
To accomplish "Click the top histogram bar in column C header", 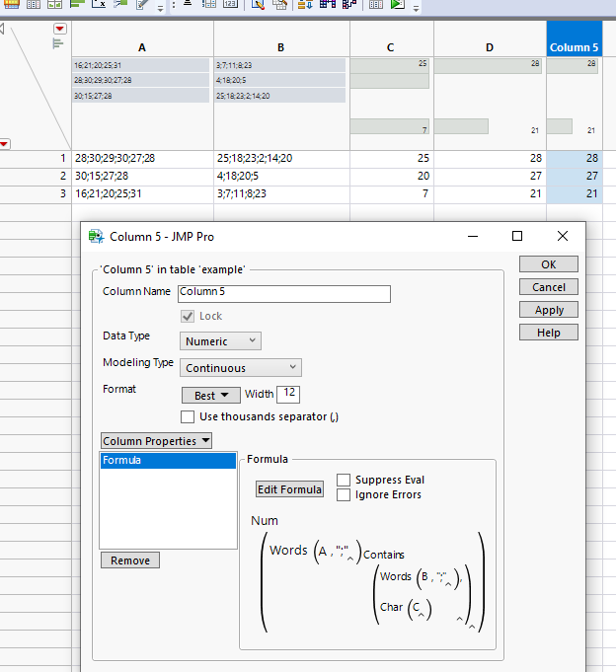I will [389, 65].
